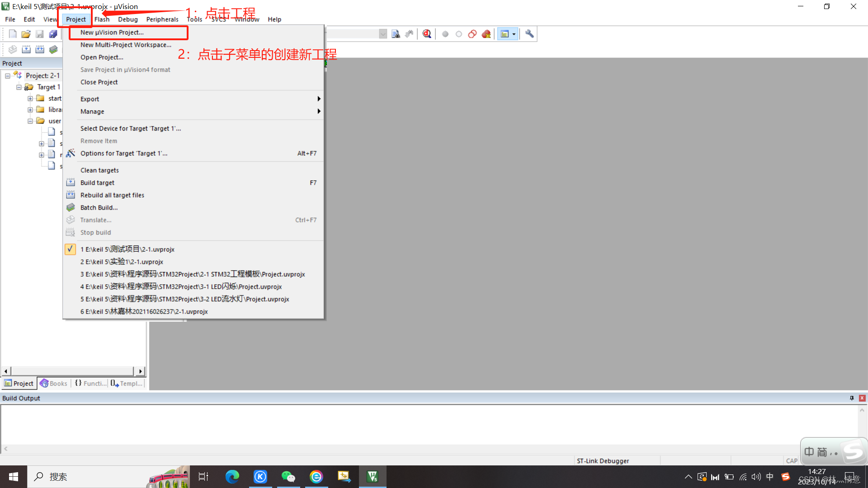Select checked recent project 测试项目\2-1.uvprojx

(x=127, y=249)
